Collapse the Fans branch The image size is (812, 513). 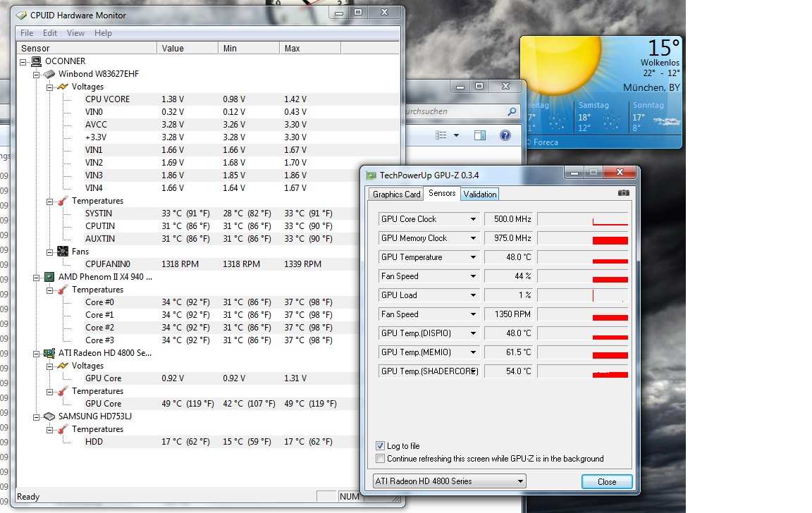coord(50,252)
